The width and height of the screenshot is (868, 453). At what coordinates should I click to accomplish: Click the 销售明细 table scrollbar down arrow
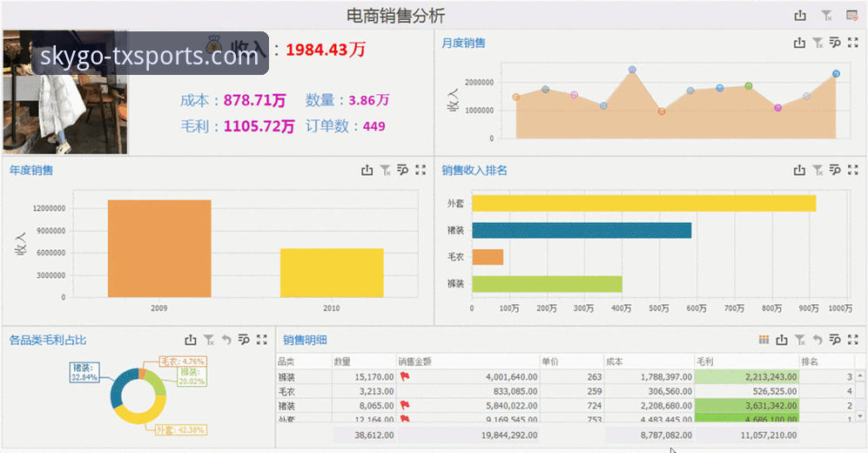860,416
